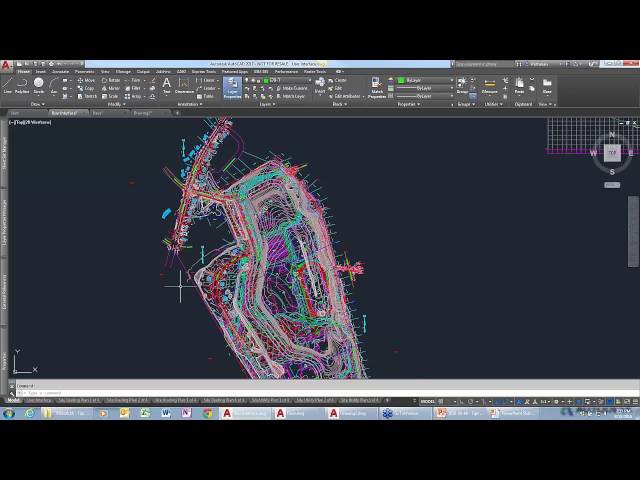Screen dimensions: 640x480
Task: Select the Arc tool
Action: 53,86
